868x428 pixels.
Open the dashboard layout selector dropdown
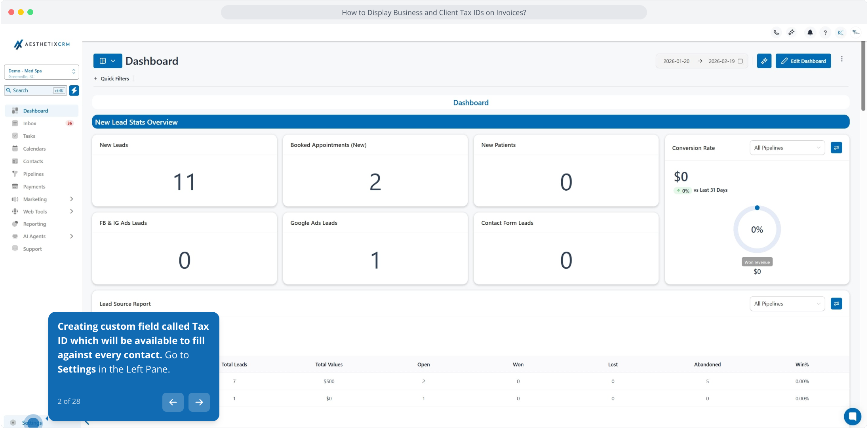click(107, 61)
